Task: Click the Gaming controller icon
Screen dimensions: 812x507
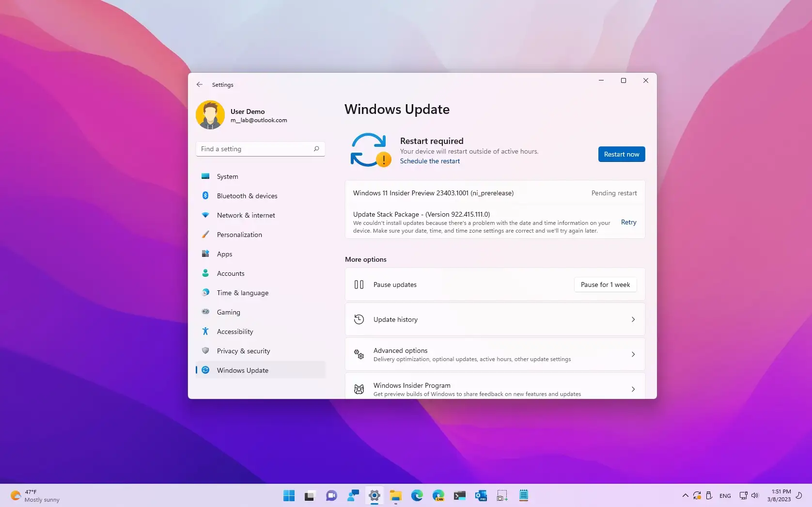Action: (x=205, y=312)
